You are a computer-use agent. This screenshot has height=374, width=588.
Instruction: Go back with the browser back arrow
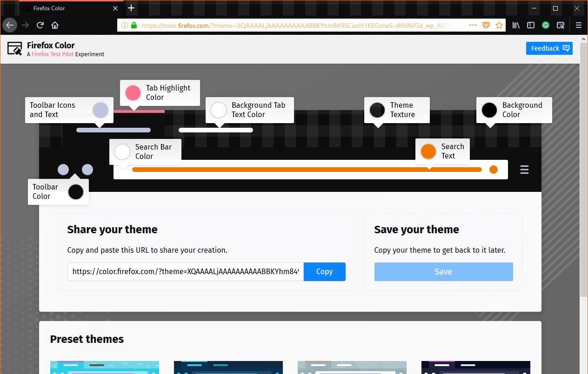tap(9, 25)
